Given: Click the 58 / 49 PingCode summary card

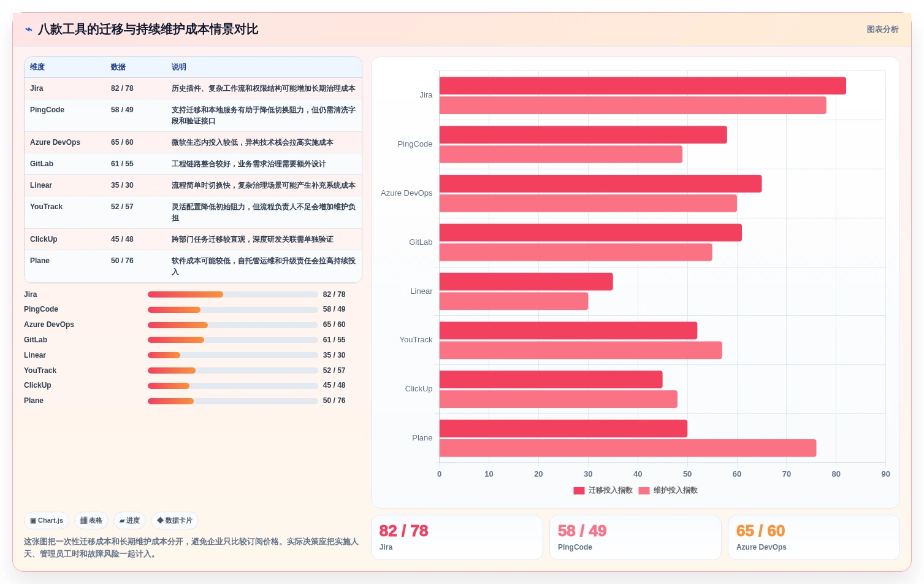Looking at the screenshot, I should coord(635,537).
